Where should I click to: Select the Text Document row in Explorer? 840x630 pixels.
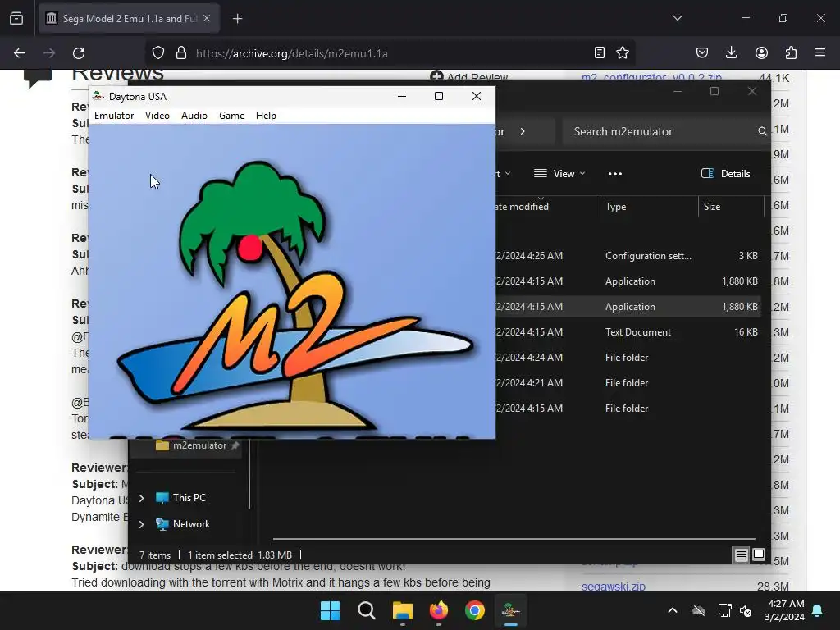628,332
